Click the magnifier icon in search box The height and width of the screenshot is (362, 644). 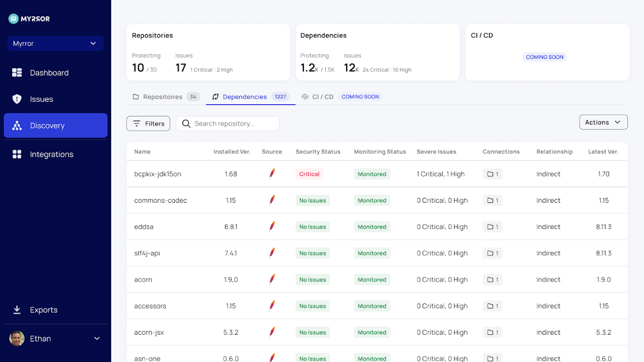click(x=186, y=124)
